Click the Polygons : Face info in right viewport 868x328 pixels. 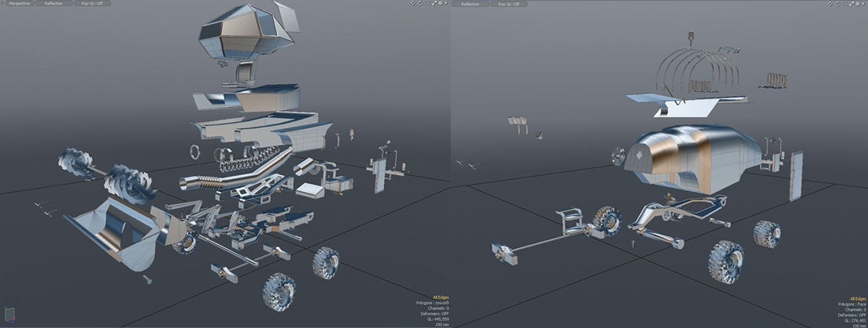coord(852,304)
